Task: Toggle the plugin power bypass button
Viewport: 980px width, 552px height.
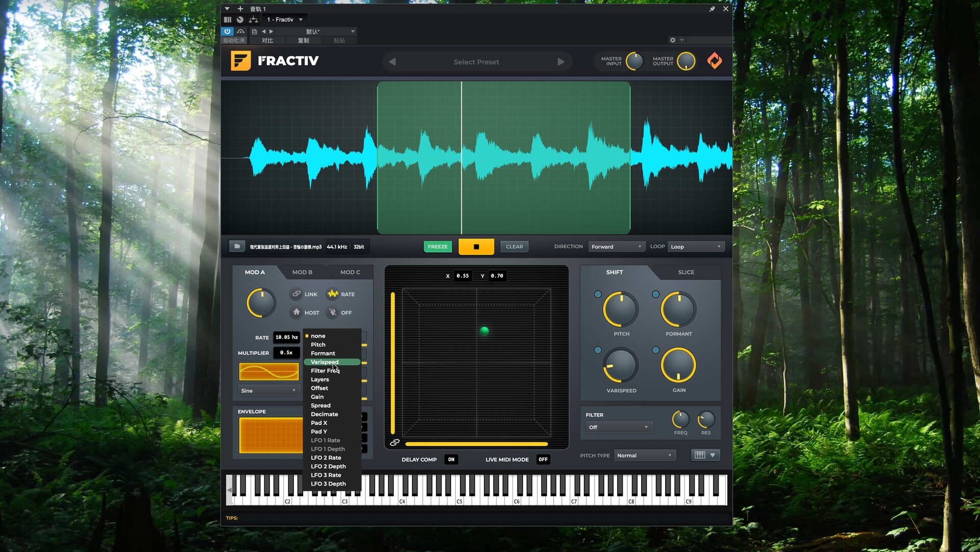Action: 227,31
